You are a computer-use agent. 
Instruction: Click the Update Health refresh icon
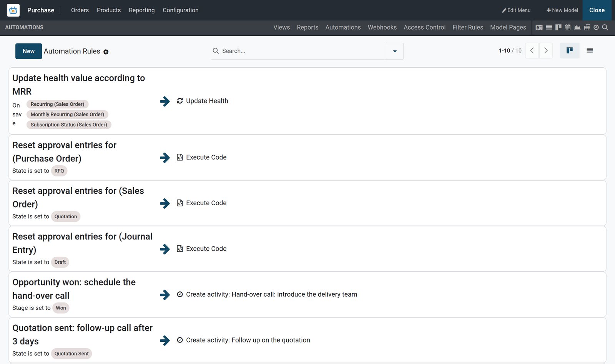pos(180,101)
